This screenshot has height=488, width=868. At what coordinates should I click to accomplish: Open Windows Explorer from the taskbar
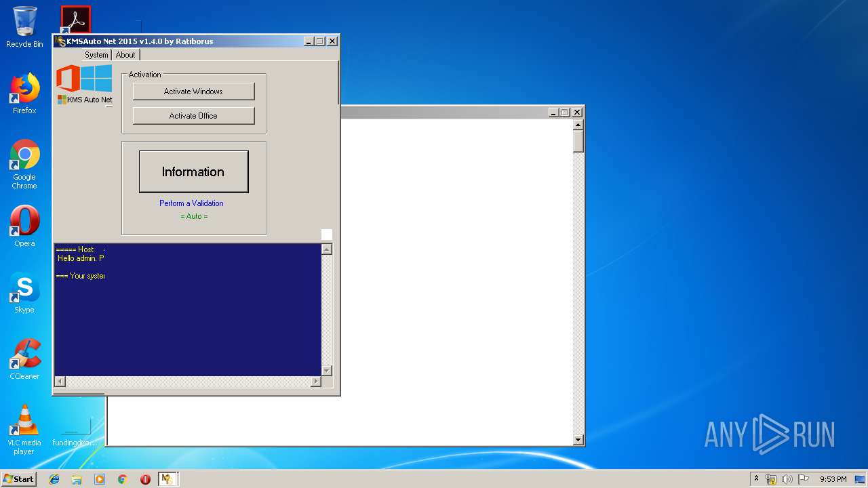point(77,479)
